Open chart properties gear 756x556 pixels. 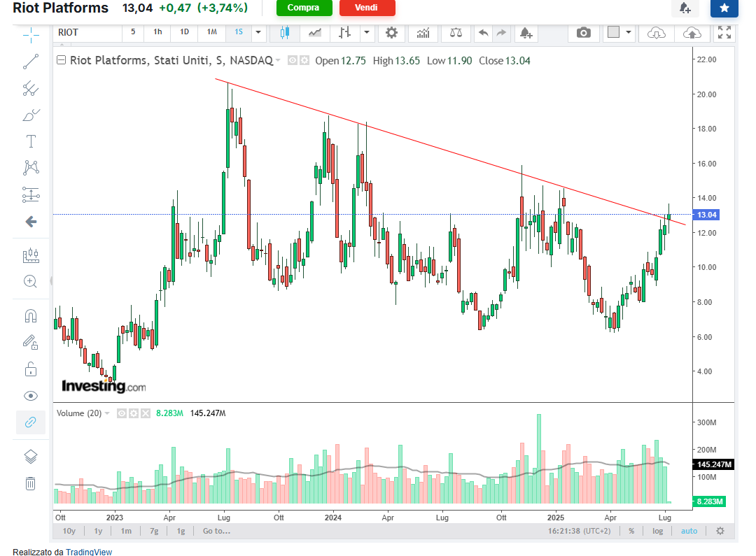[x=391, y=32]
